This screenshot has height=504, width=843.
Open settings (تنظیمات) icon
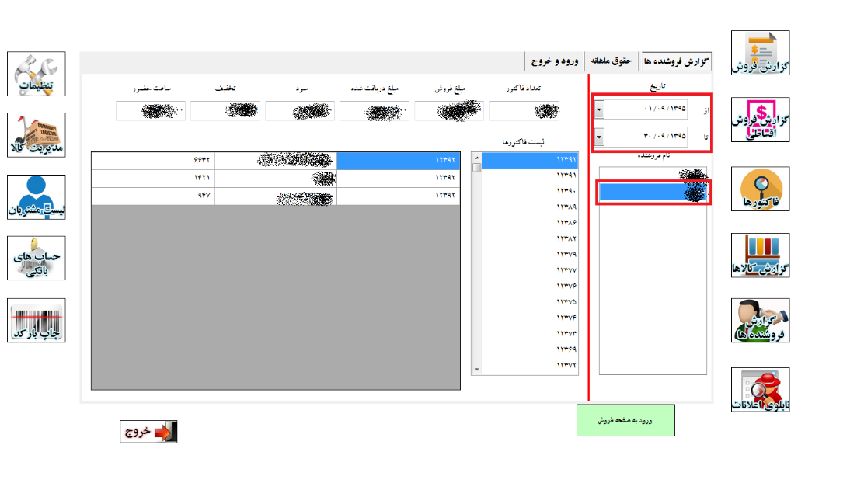tap(37, 74)
